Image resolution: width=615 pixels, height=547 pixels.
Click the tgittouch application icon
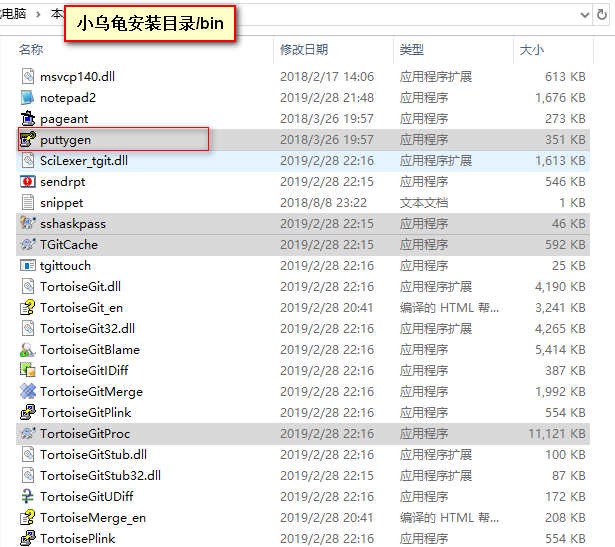27,265
